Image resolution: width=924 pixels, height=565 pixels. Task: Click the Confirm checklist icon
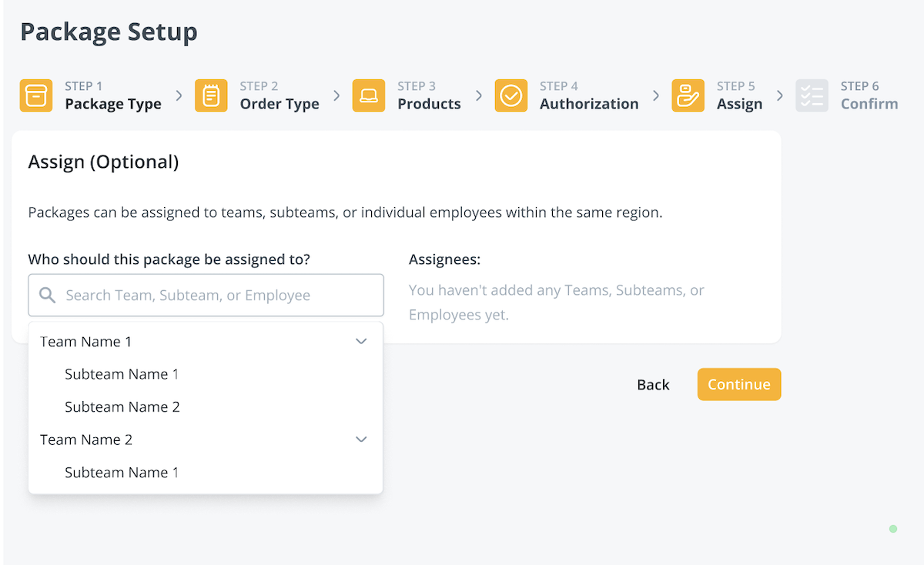812,96
